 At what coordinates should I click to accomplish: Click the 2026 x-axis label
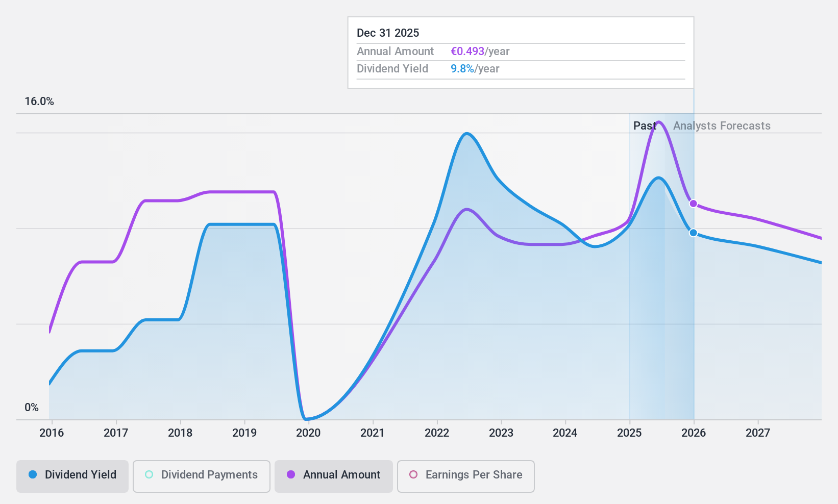pos(694,433)
